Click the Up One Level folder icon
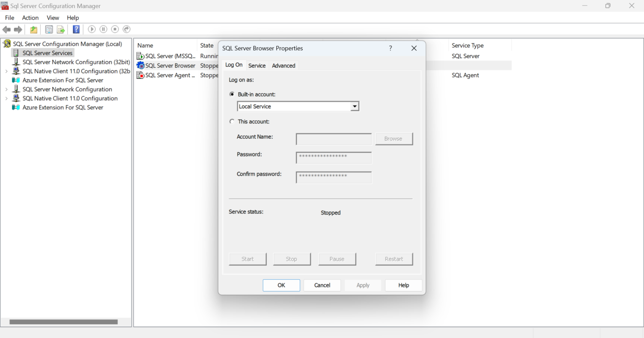This screenshot has height=338, width=644. [x=34, y=29]
